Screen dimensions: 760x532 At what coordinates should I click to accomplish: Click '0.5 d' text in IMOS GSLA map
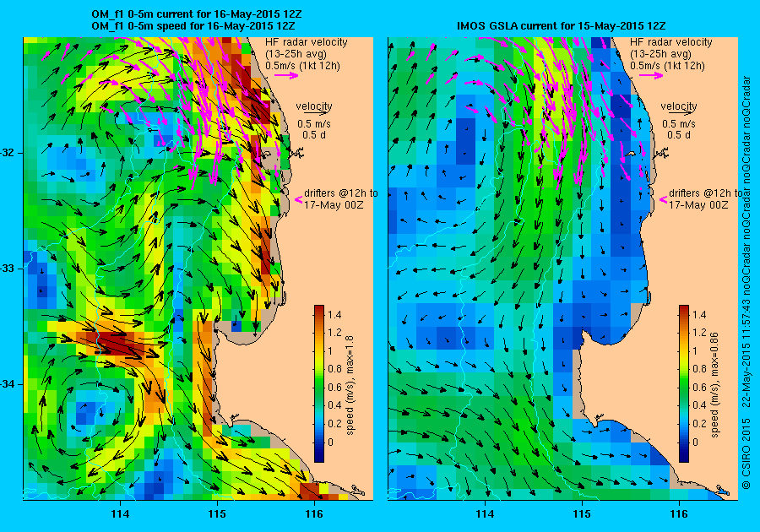(x=679, y=135)
